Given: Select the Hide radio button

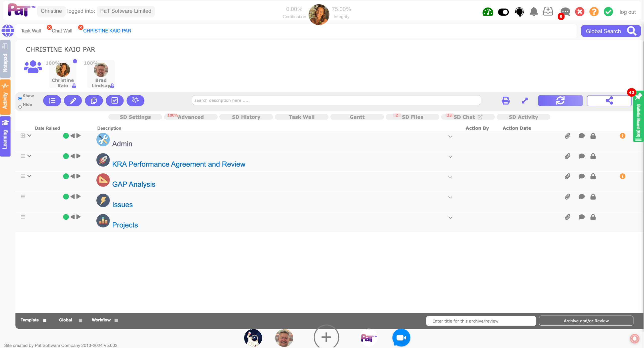Looking at the screenshot, I should 20,107.
